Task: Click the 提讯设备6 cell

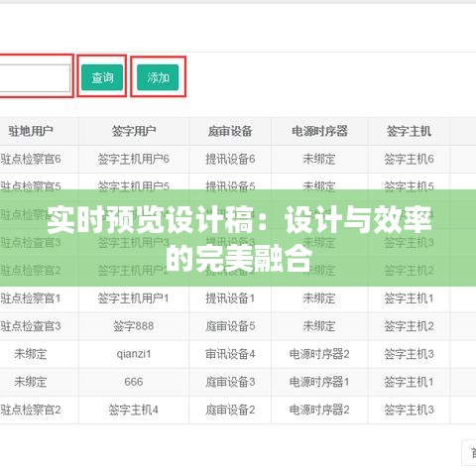Action: 230,159
